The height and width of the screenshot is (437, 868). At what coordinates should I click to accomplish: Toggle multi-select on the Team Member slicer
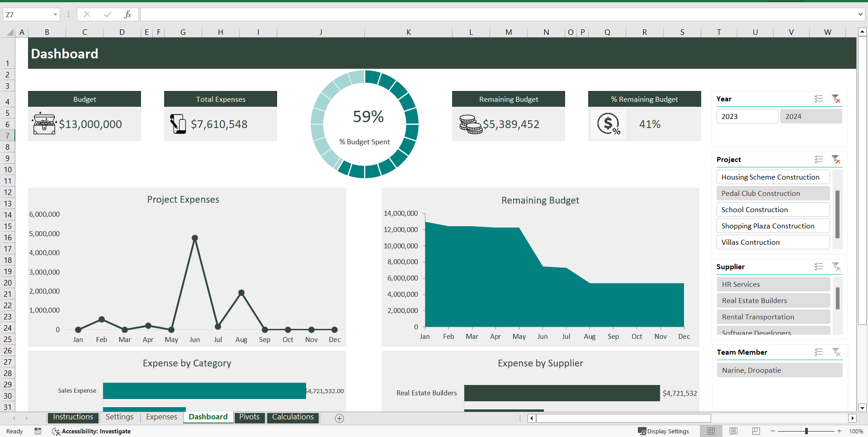[819, 352]
